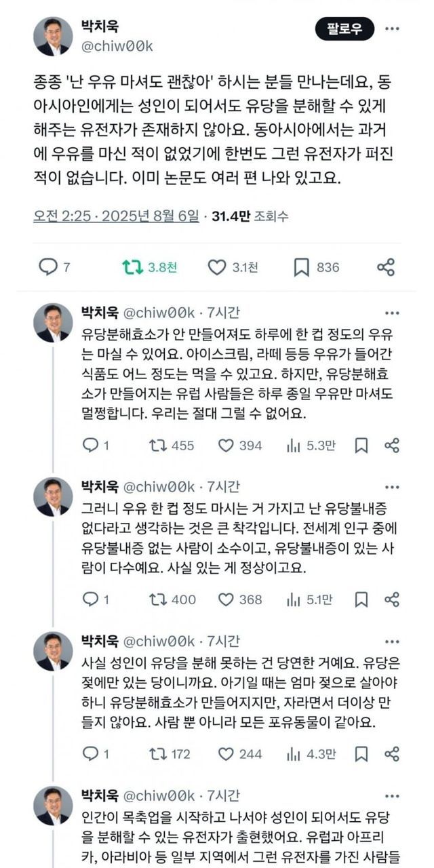Reply to the third reply with 244 likes
Image resolution: width=434 pixels, height=868 pixels.
[x=90, y=753]
